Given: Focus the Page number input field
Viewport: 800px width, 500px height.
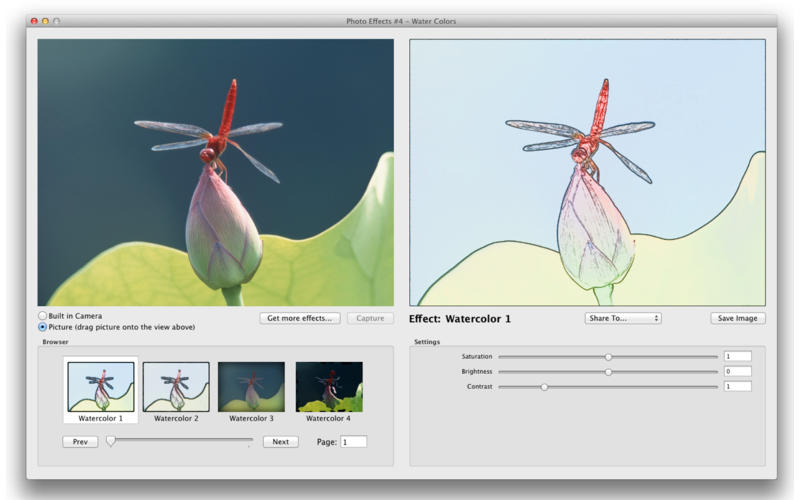Looking at the screenshot, I should (x=353, y=441).
